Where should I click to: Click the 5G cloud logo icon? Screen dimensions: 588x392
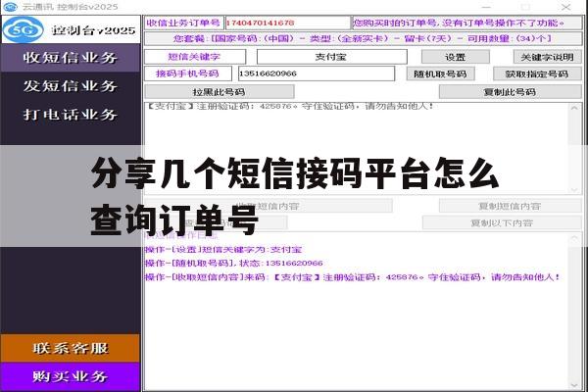(24, 29)
